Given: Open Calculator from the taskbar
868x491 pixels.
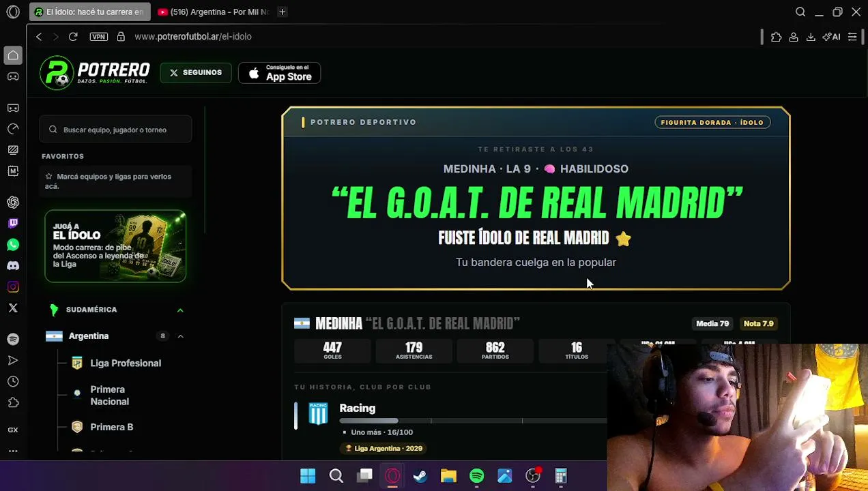Looking at the screenshot, I should [x=561, y=475].
